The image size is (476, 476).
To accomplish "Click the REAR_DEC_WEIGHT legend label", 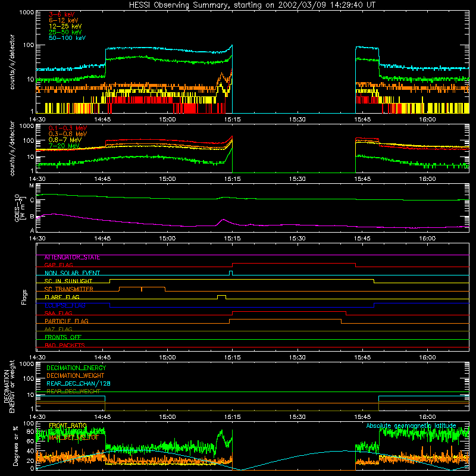I will [x=73, y=392].
